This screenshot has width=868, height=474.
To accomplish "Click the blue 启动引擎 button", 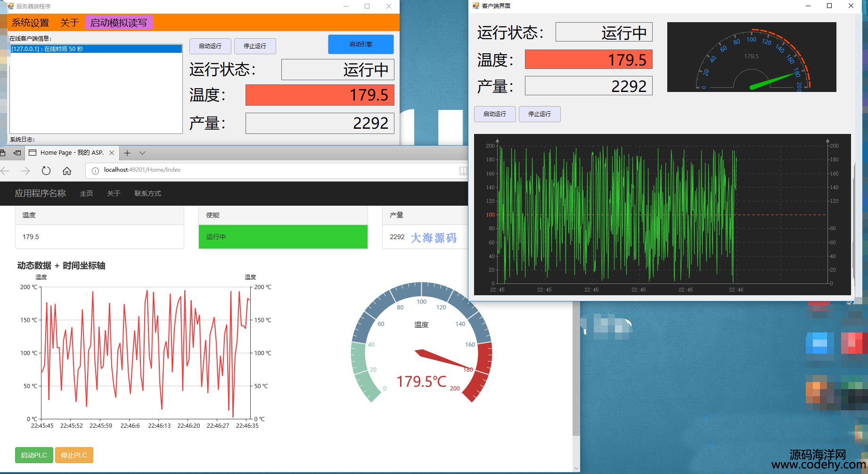I will coord(361,44).
